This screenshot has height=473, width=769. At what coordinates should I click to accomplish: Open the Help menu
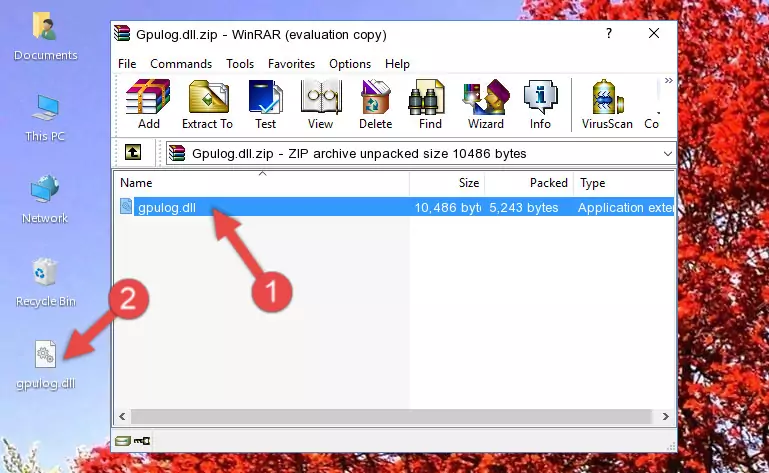pyautogui.click(x=397, y=64)
